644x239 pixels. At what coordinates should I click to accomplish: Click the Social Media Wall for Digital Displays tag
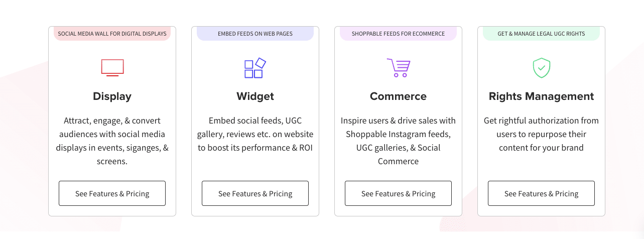(x=112, y=34)
